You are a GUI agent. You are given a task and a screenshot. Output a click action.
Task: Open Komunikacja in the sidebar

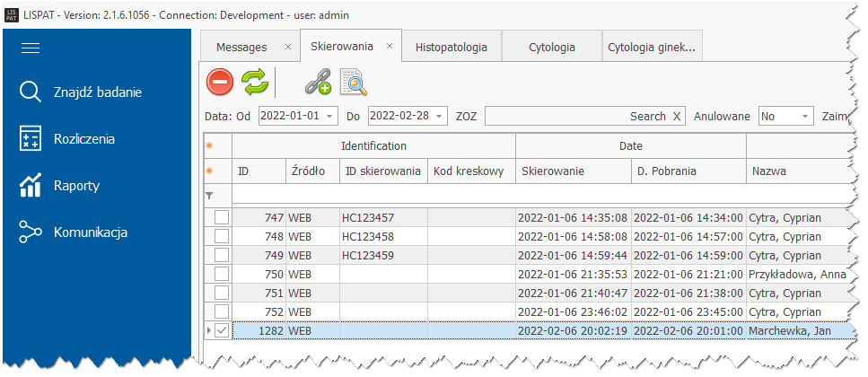(x=90, y=232)
